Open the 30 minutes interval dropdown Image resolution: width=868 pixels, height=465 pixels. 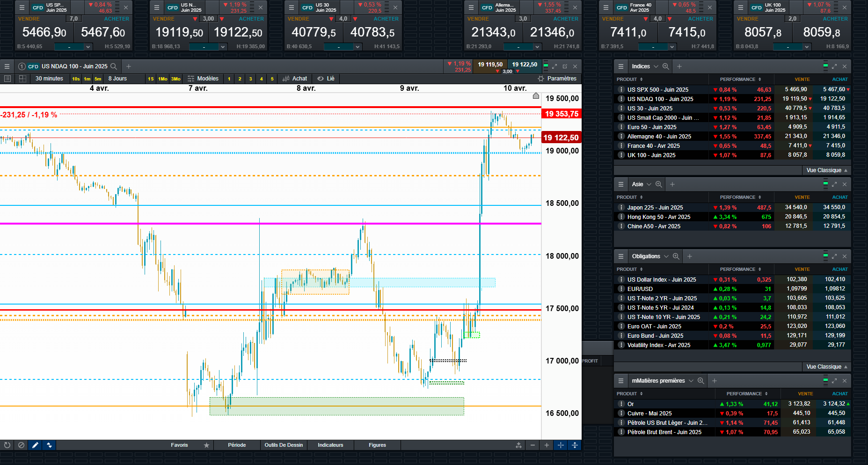pos(50,79)
